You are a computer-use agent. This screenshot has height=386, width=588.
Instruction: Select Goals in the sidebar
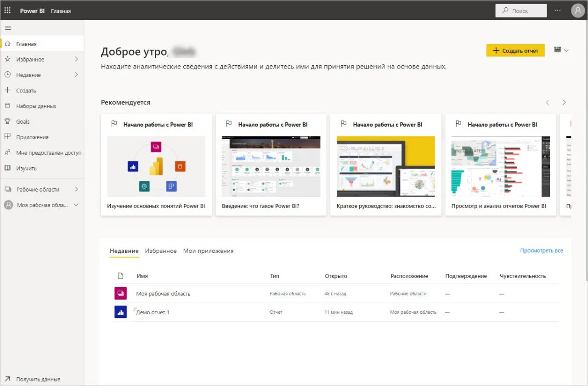click(42, 121)
